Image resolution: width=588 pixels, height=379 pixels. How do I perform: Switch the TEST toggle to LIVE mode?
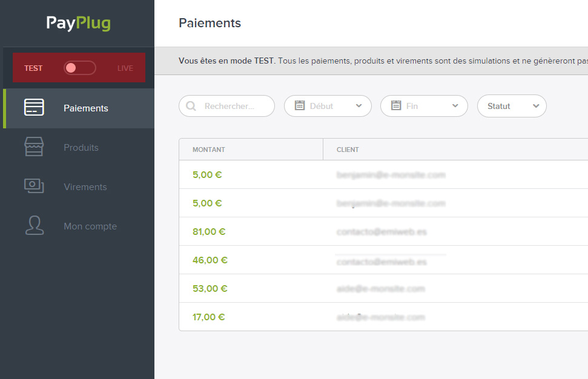point(79,68)
